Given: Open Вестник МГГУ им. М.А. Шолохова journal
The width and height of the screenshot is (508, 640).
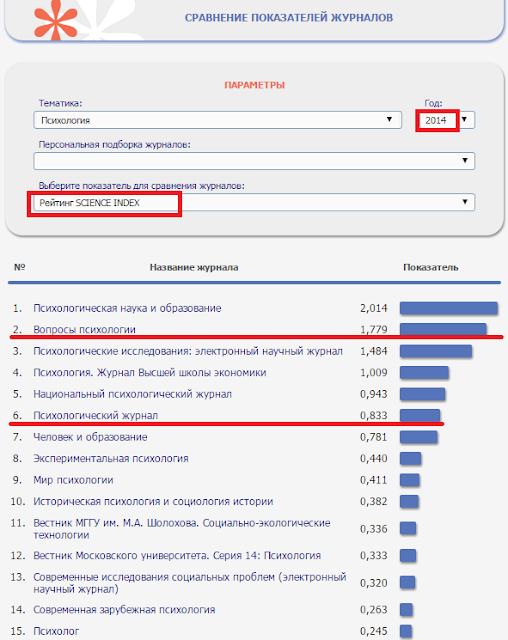Looking at the screenshot, I should click(182, 529).
